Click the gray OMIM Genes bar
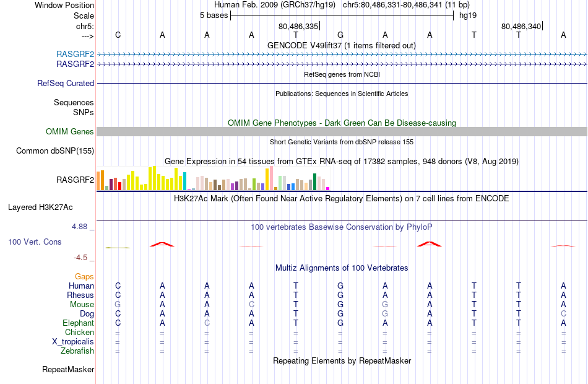 (x=342, y=131)
